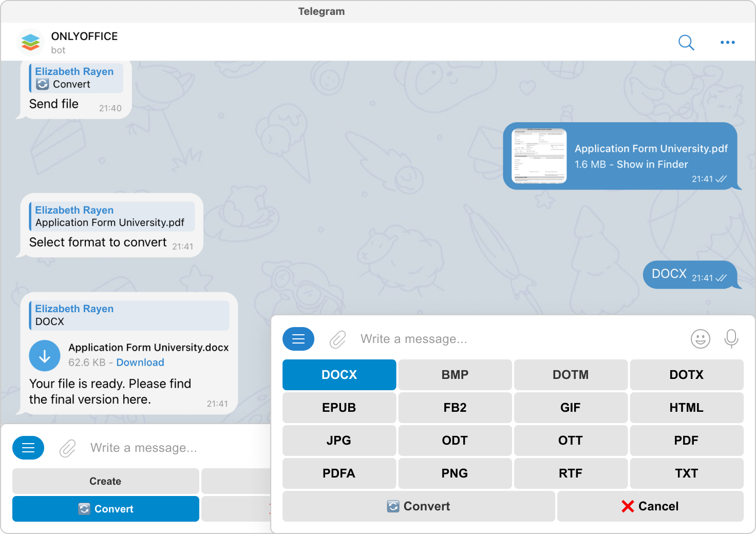Image resolution: width=756 pixels, height=534 pixels.
Task: Click reply quote showing DOCX
Action: click(129, 315)
